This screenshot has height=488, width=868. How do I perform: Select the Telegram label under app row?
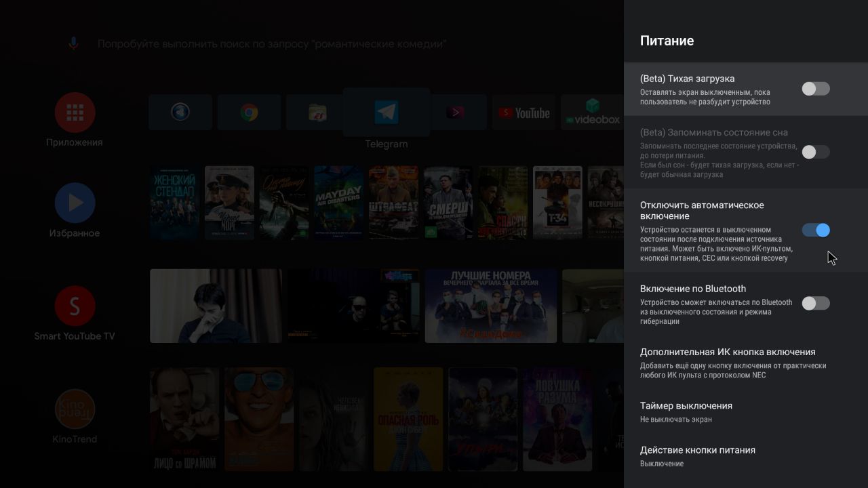[387, 144]
